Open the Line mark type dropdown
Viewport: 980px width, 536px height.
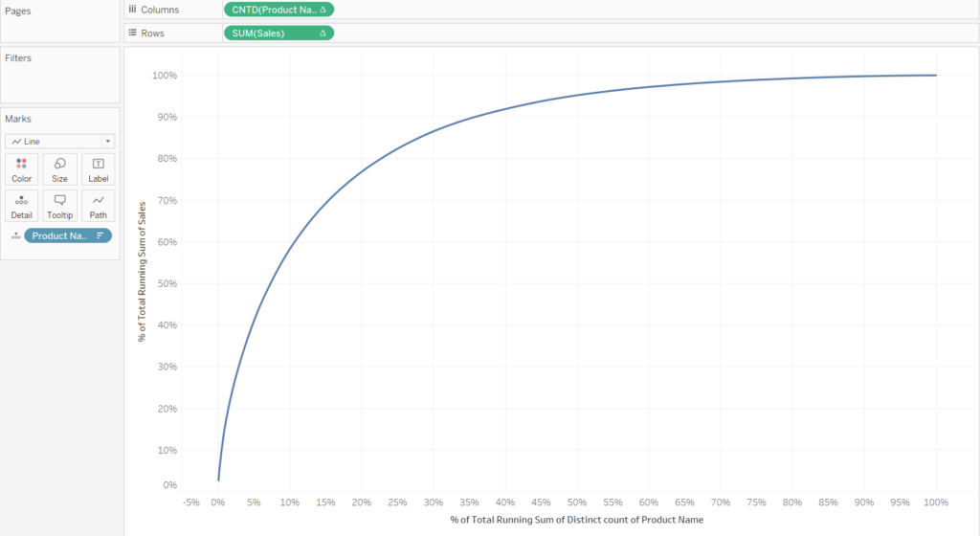tap(60, 142)
